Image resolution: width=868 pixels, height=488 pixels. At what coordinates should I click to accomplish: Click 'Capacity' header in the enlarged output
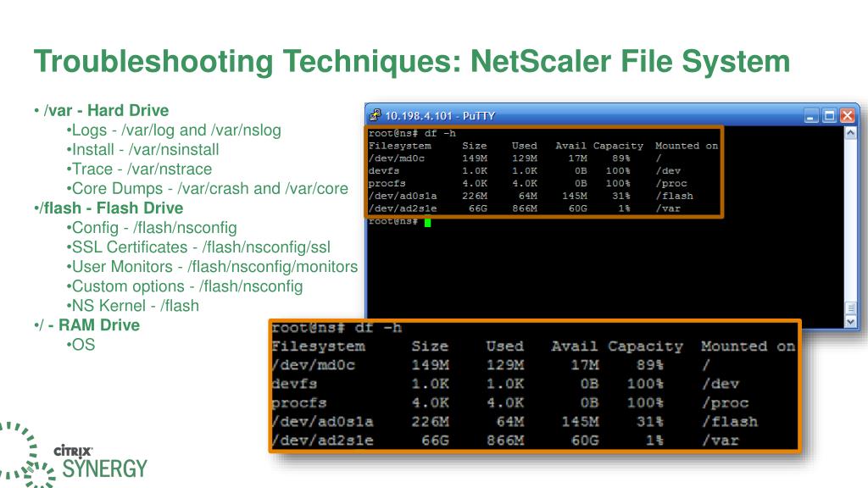click(645, 347)
